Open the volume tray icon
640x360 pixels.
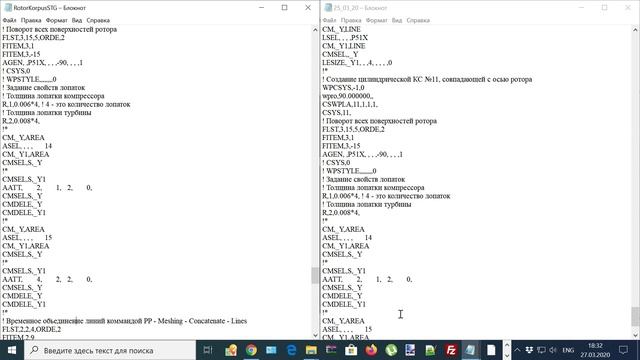(553, 350)
